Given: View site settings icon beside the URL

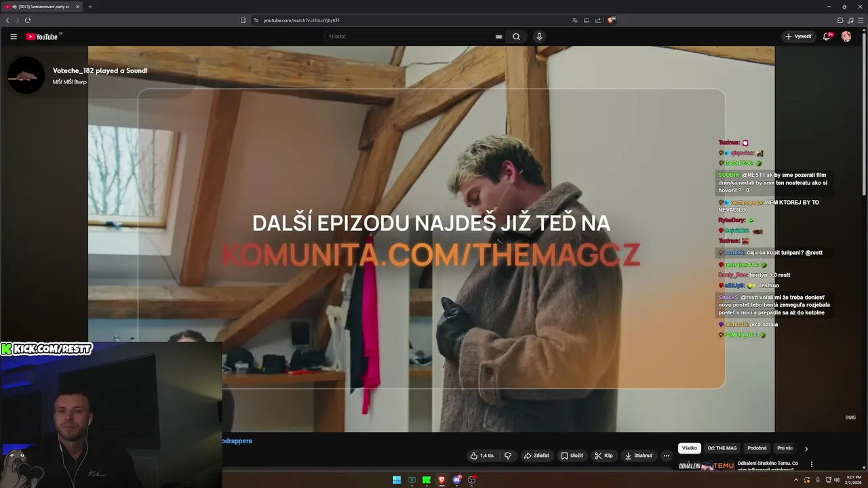Looking at the screenshot, I should point(256,20).
